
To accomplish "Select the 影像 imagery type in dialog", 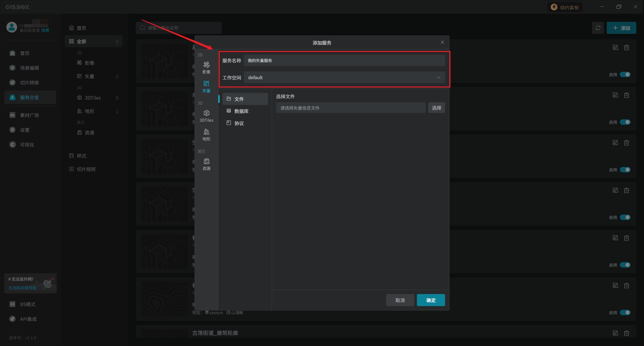I will tap(206, 67).
